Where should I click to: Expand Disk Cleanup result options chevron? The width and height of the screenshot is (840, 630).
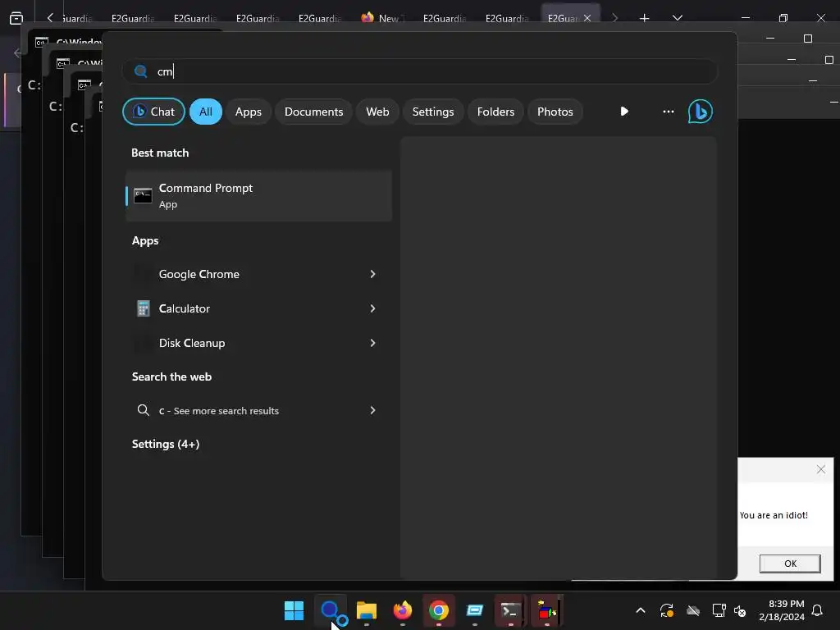373,343
